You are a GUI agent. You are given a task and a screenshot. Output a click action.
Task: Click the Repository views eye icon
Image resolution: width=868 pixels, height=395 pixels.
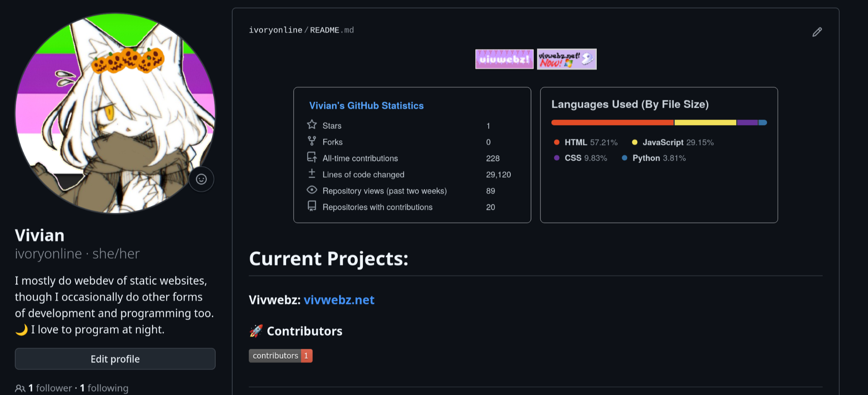pyautogui.click(x=312, y=190)
